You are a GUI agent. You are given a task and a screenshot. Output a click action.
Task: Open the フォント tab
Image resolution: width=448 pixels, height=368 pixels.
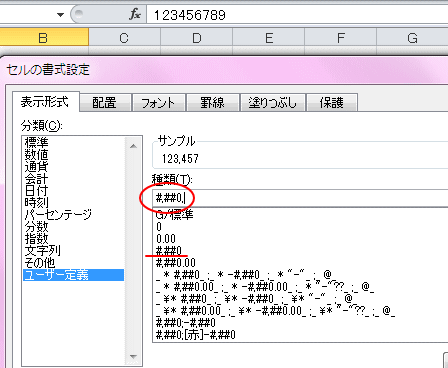(158, 103)
